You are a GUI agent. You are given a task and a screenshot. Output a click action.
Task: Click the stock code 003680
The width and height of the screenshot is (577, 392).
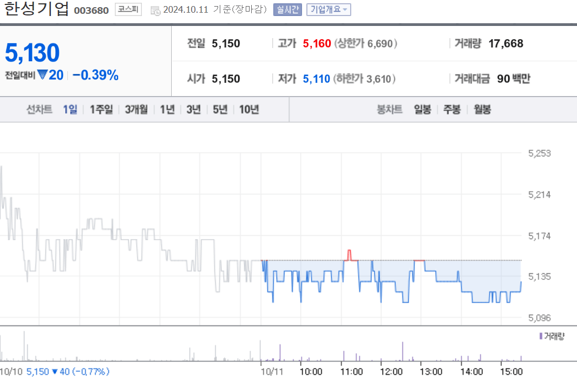pos(91,10)
